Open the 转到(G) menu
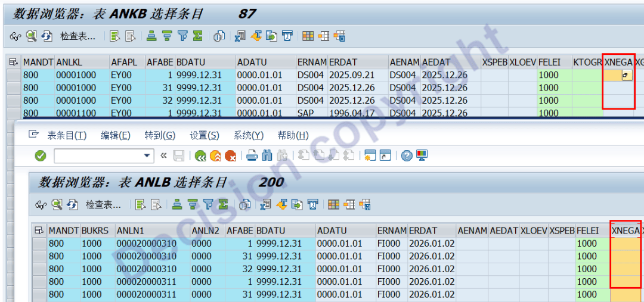 [160, 135]
